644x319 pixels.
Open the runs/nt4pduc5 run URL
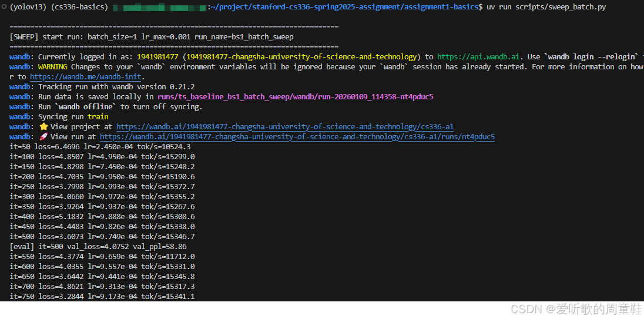coord(297,137)
